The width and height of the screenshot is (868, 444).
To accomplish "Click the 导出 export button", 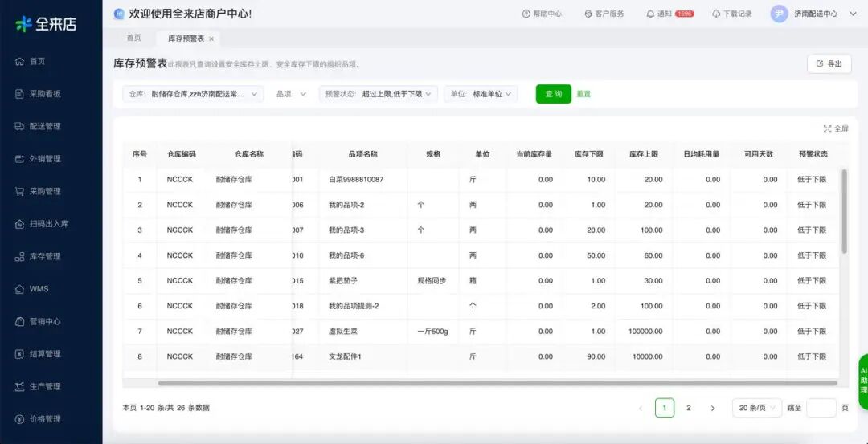I will click(x=829, y=64).
